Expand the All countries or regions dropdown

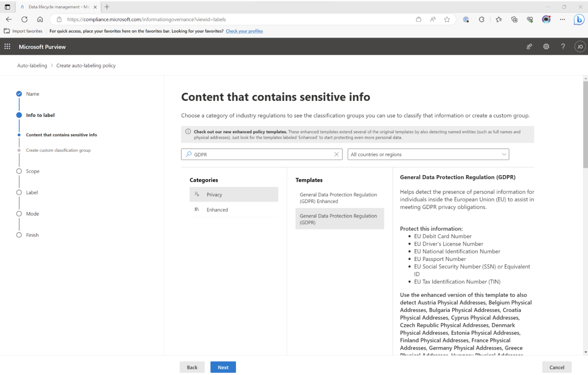point(428,154)
